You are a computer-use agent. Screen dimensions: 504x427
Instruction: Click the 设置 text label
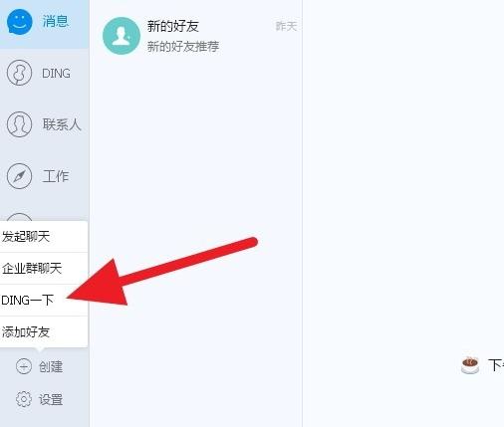(51, 400)
